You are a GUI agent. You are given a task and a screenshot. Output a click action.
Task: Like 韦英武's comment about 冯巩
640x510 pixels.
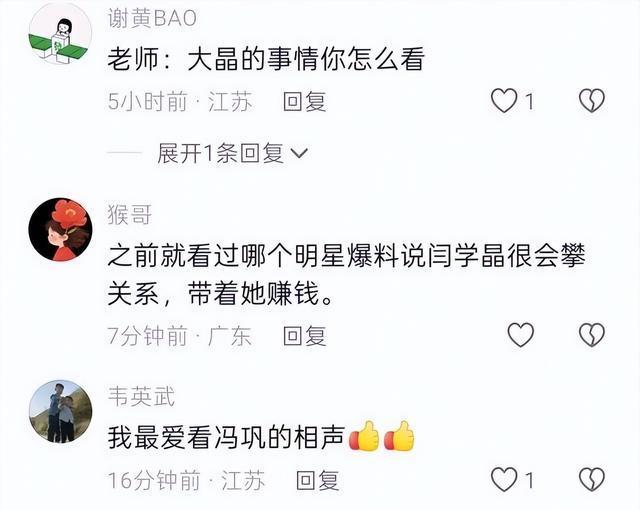click(x=504, y=479)
